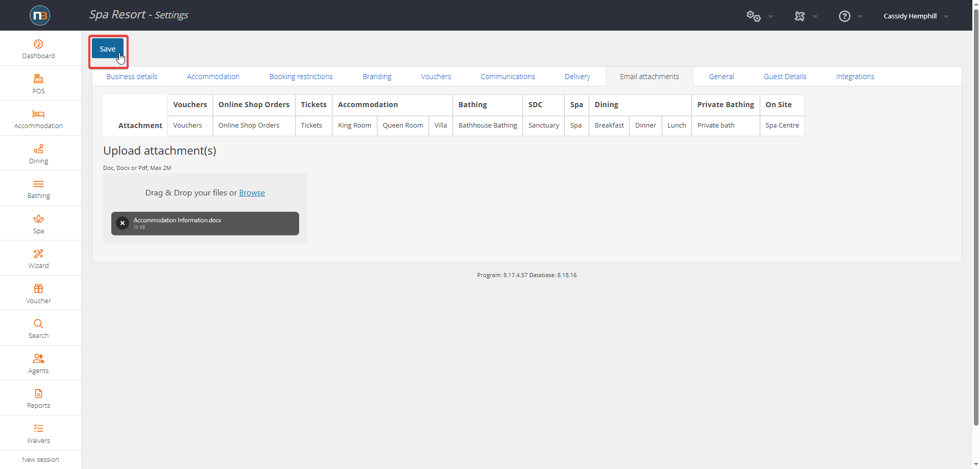Click the Browse link to upload files
The height and width of the screenshot is (469, 980).
click(x=252, y=192)
